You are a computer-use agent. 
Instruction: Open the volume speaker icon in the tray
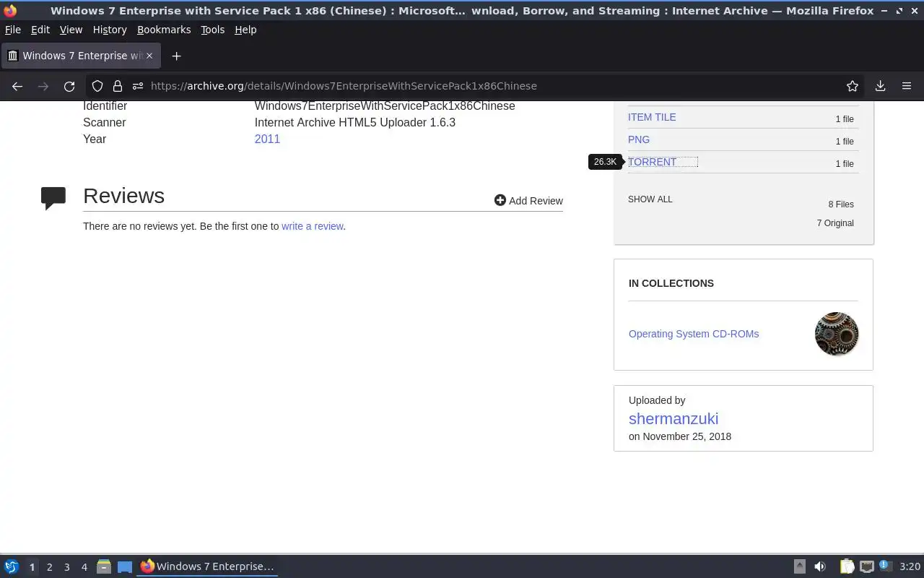point(820,566)
